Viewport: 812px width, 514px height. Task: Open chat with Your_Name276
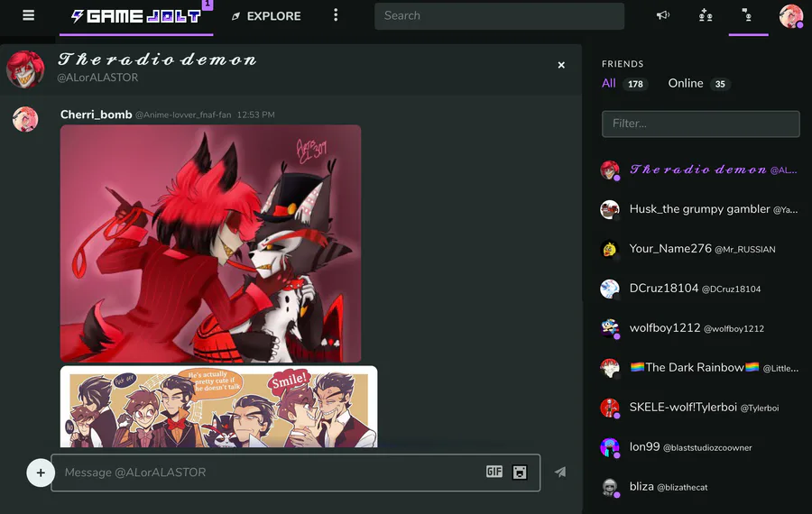point(699,249)
